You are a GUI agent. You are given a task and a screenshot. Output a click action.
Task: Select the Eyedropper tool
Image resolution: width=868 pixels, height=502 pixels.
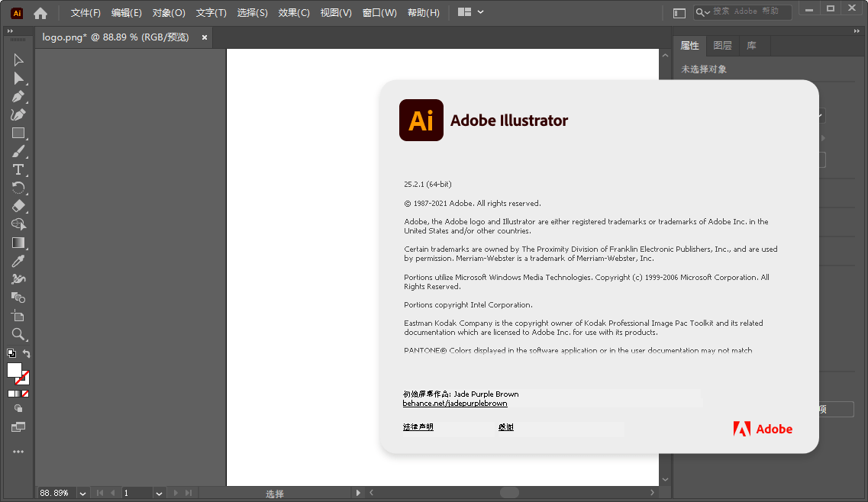(18, 261)
